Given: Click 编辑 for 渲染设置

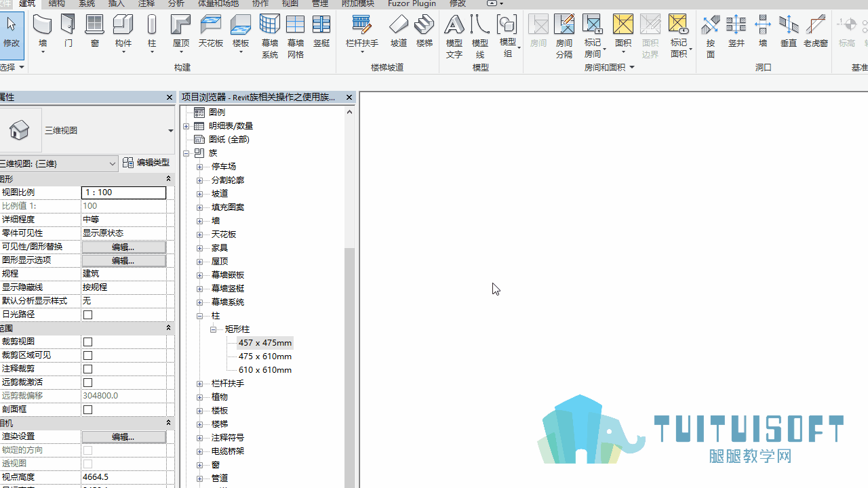Looking at the screenshot, I should point(123,436).
